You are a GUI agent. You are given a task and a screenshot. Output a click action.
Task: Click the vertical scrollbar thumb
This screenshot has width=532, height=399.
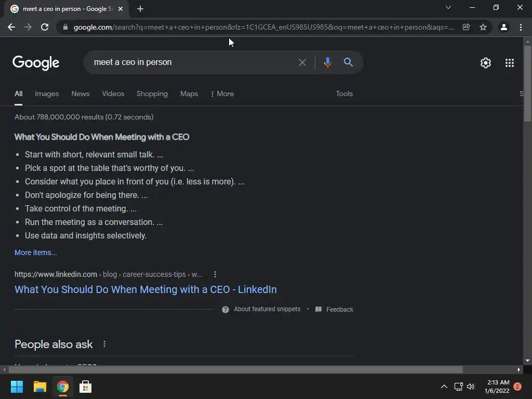[527, 83]
